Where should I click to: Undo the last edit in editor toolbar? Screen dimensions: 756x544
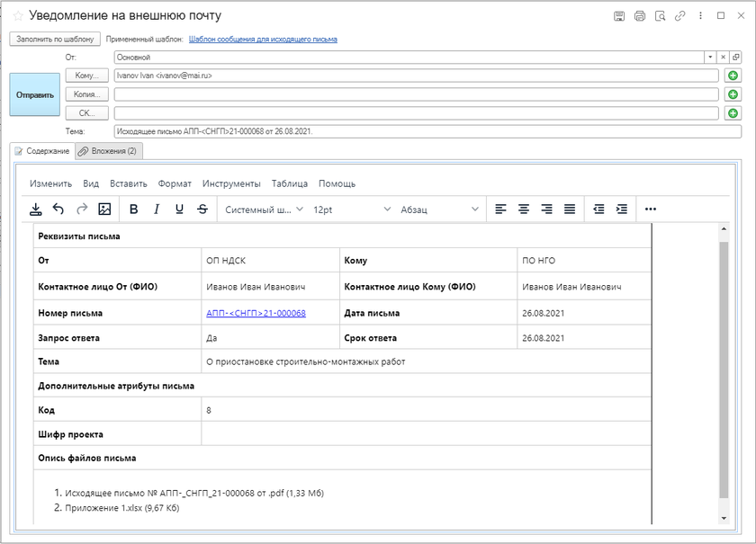click(58, 210)
